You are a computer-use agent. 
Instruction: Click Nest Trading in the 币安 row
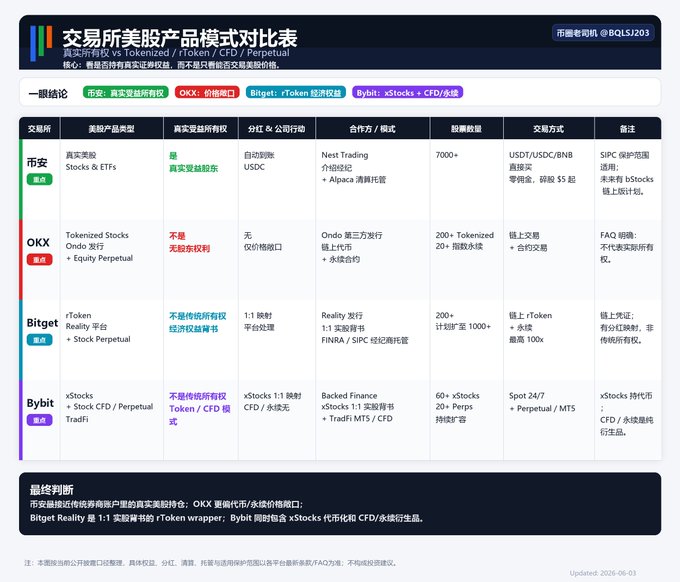coord(345,155)
